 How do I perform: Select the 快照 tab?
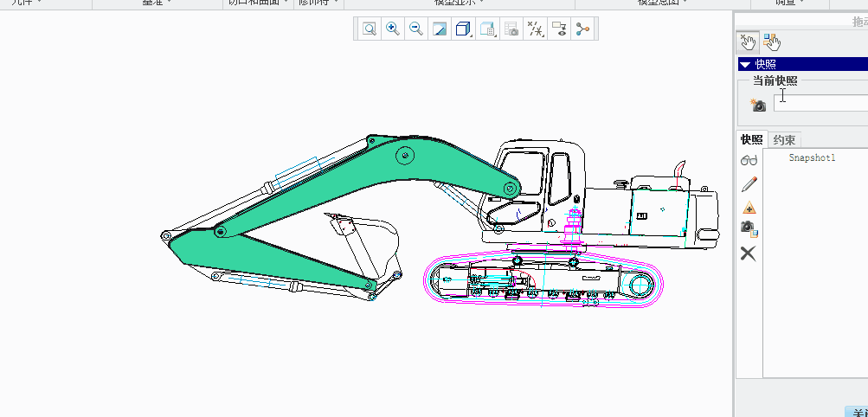751,140
